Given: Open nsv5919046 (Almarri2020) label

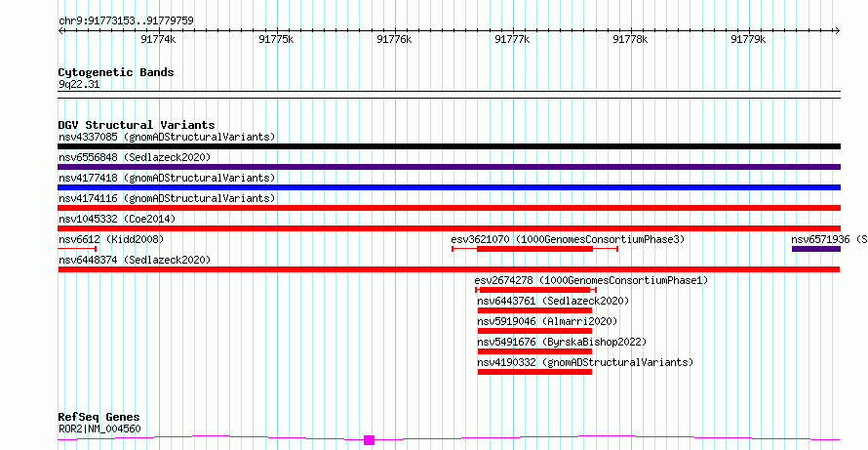Looking at the screenshot, I should click(547, 321).
